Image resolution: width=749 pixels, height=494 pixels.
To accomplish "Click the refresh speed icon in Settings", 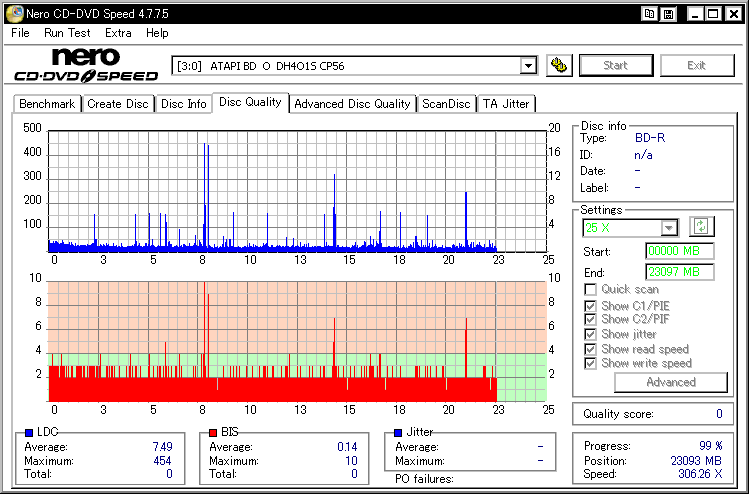I will coord(701,226).
